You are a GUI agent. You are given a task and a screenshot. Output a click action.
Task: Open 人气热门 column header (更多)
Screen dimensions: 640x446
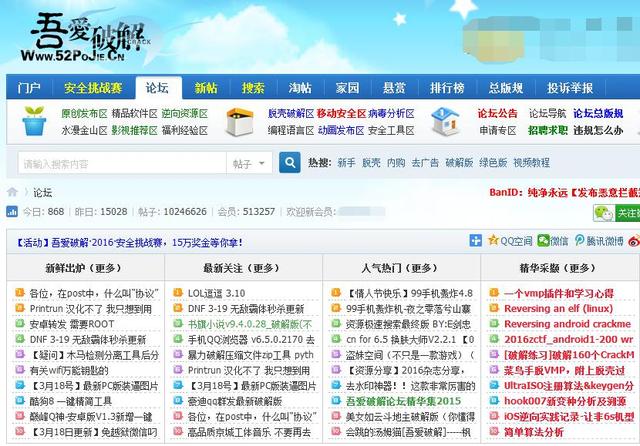(400, 268)
